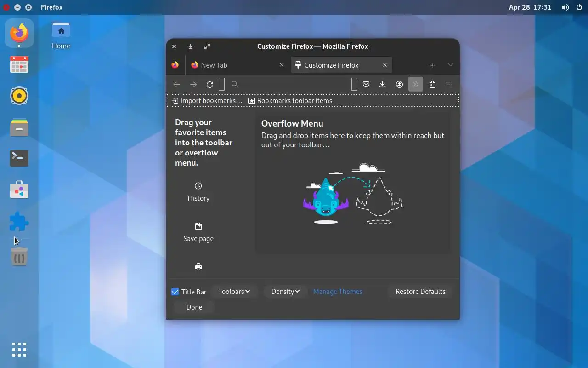
Task: Expand the list all tabs chevron
Action: pyautogui.click(x=451, y=65)
